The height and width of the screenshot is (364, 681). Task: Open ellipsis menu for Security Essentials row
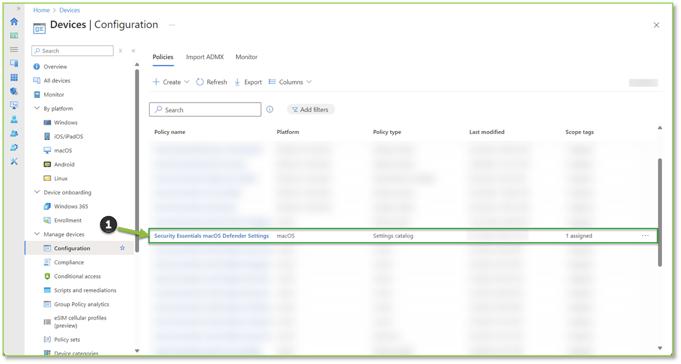coord(645,235)
